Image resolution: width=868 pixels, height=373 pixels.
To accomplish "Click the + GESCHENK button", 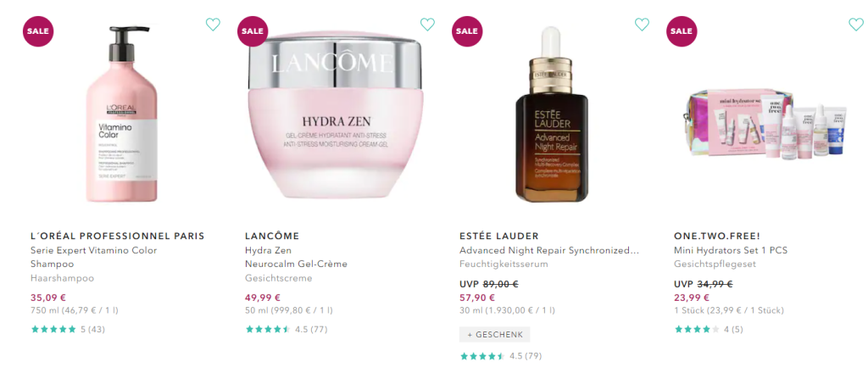I will click(494, 334).
